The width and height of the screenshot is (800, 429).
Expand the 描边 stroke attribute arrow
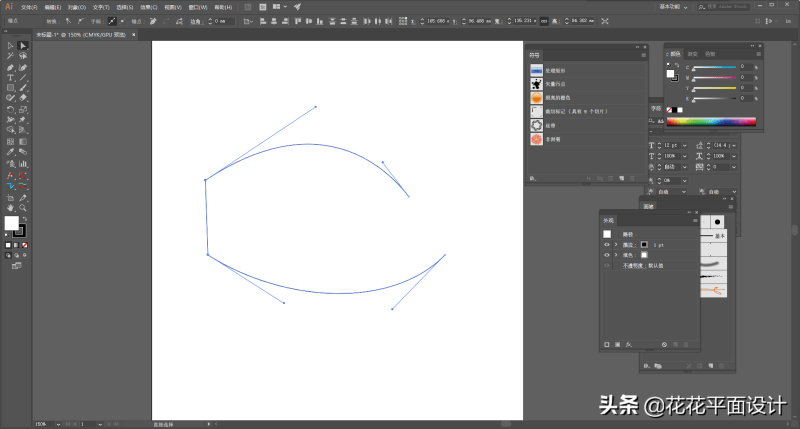616,244
